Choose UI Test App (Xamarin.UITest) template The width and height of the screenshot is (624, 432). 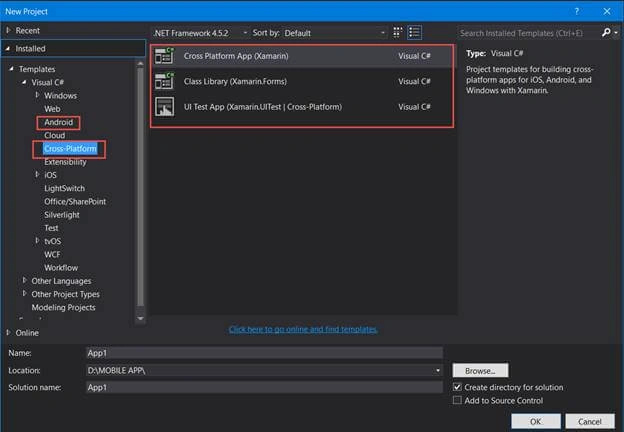302,107
